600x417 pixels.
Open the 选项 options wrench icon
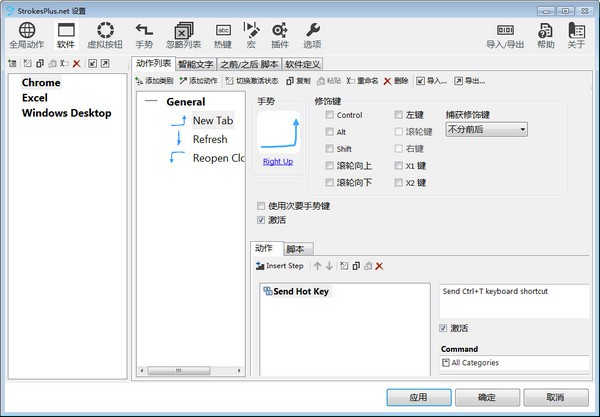312,36
